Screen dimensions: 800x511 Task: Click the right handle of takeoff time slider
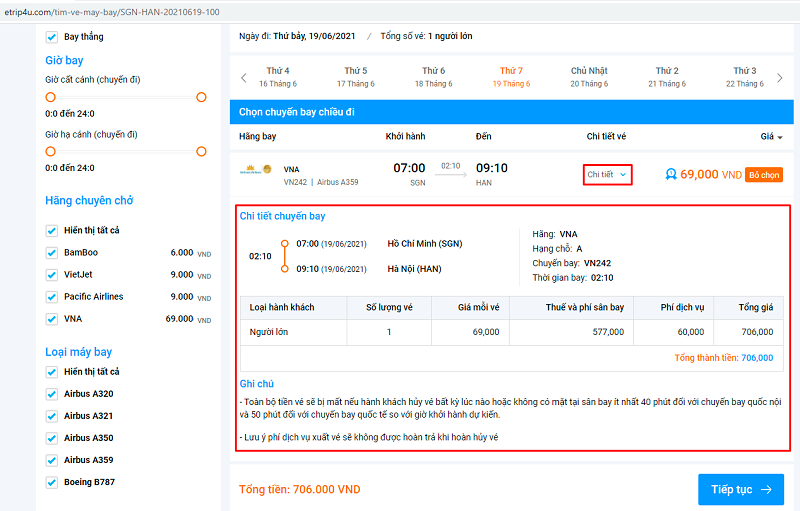[202, 97]
